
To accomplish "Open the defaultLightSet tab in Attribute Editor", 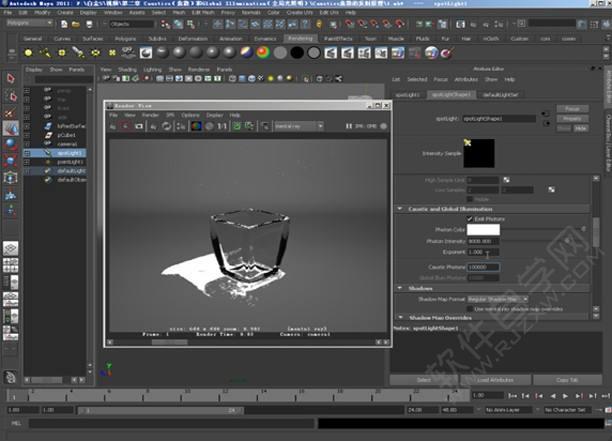I will [x=499, y=93].
